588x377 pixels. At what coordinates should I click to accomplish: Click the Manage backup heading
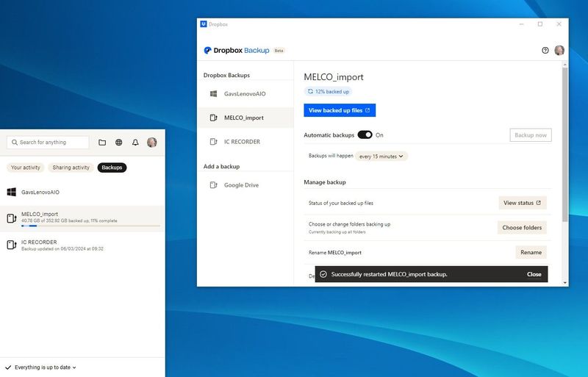(x=325, y=182)
